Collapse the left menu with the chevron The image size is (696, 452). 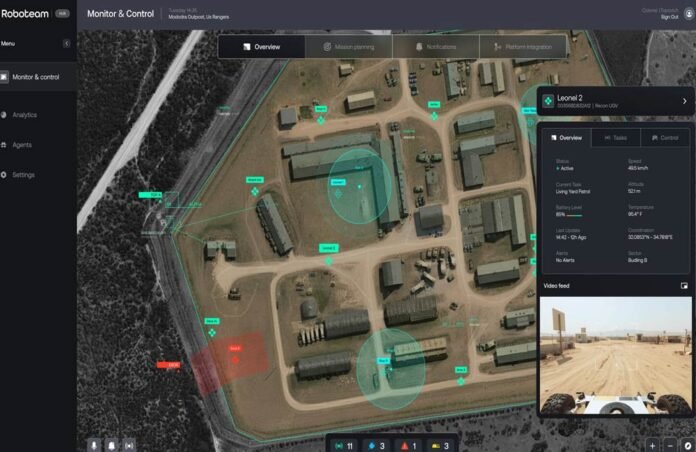[x=67, y=43]
